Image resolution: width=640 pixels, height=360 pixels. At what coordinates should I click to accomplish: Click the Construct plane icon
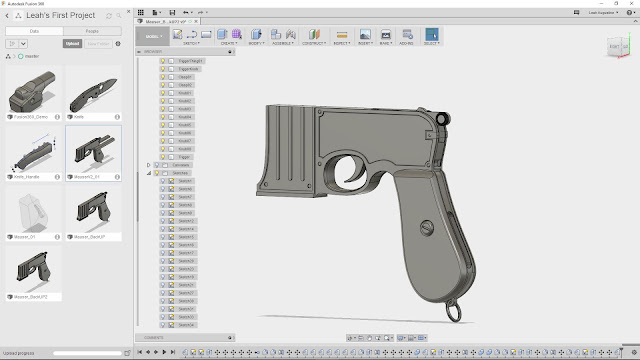click(x=314, y=34)
